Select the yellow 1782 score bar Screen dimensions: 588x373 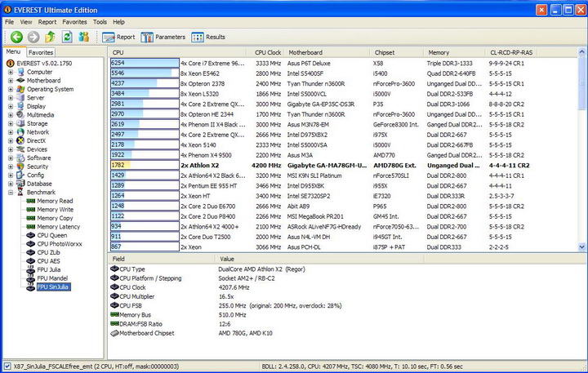[x=120, y=165]
